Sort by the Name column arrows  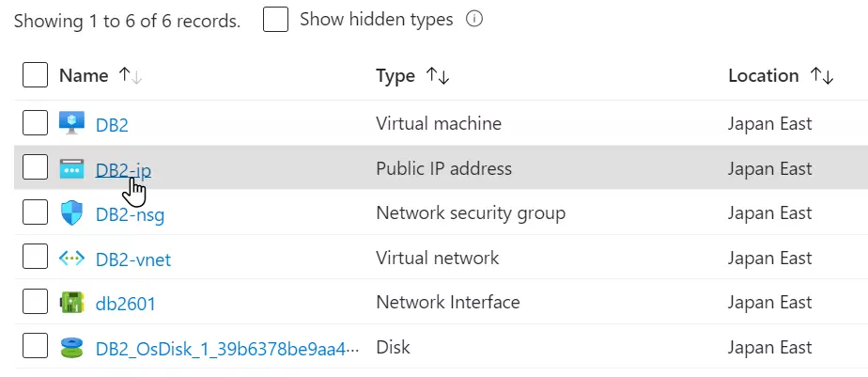[131, 75]
